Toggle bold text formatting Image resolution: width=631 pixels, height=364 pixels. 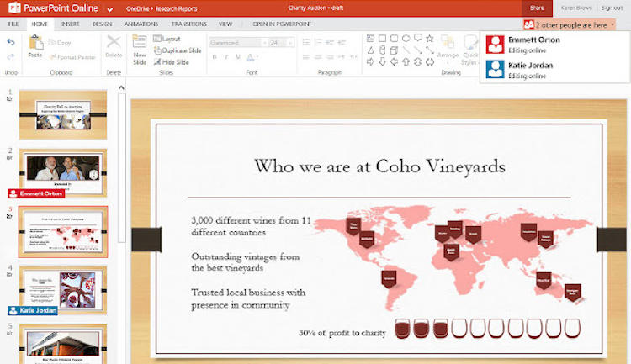pyautogui.click(x=215, y=57)
